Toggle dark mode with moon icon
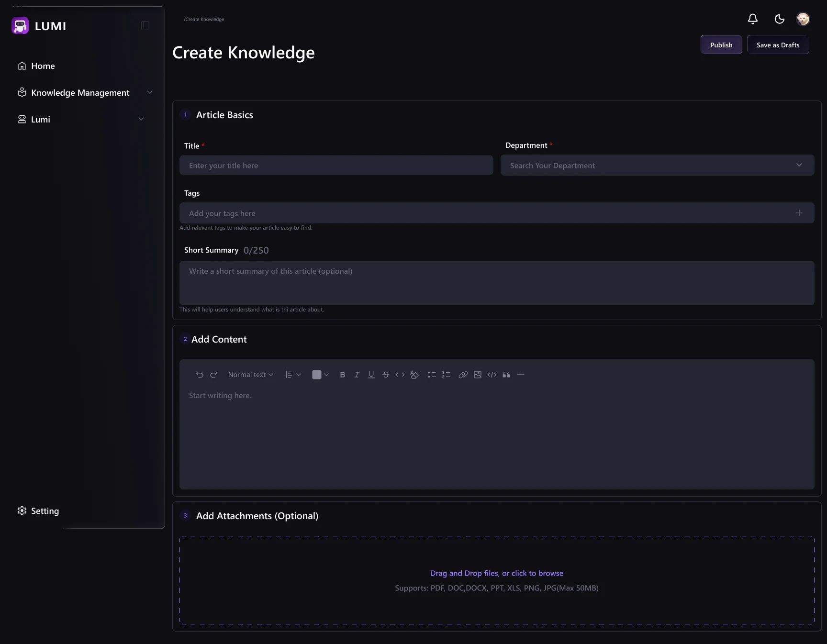The height and width of the screenshot is (644, 827). pyautogui.click(x=780, y=19)
